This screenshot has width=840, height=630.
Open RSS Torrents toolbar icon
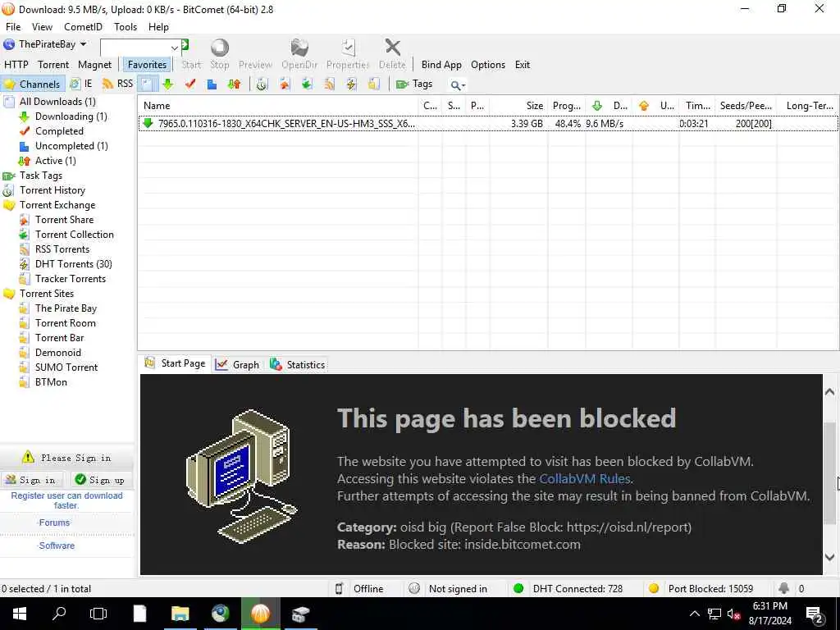click(329, 84)
